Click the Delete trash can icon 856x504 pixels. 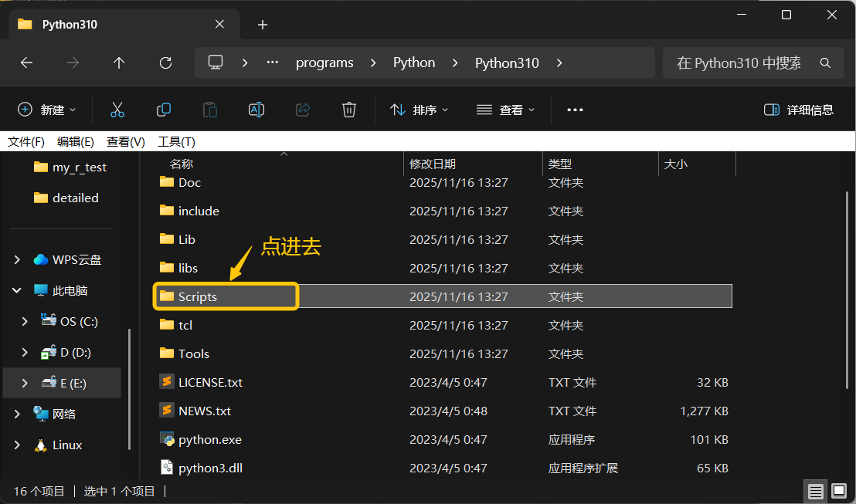349,110
